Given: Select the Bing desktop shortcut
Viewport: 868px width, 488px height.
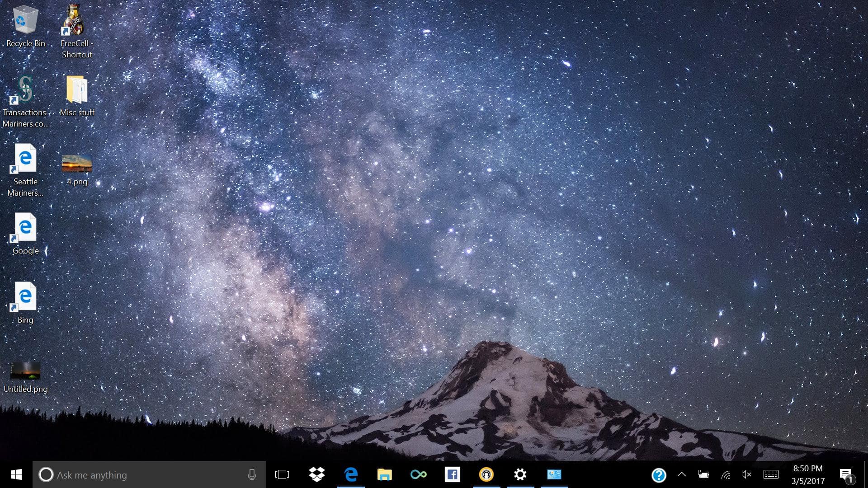Looking at the screenshot, I should tap(25, 297).
